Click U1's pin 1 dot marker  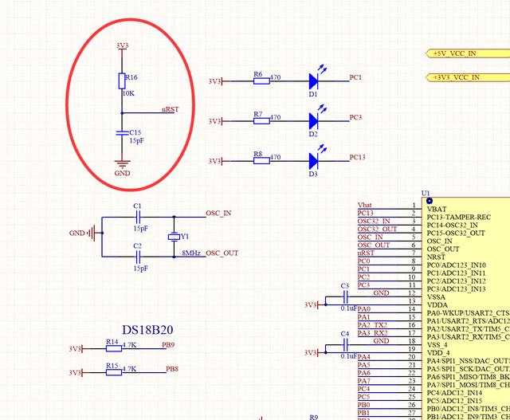(x=430, y=201)
